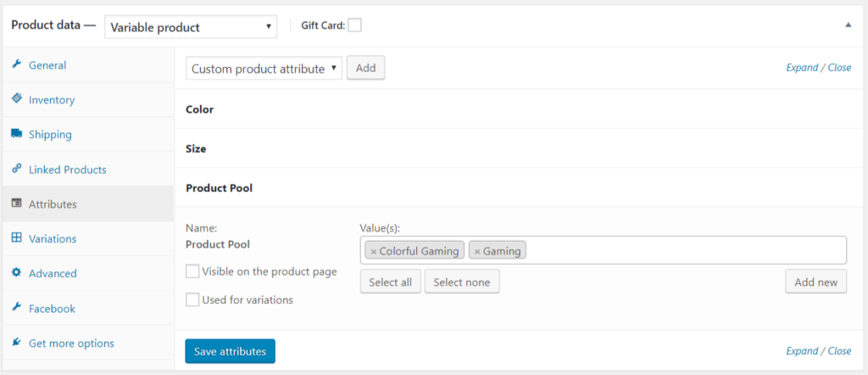Click the General wrench icon
Screen dimensions: 868x375
[17, 64]
